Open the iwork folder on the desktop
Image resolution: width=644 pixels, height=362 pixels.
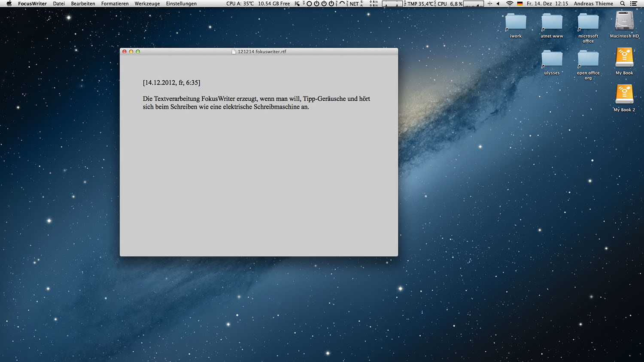click(x=516, y=22)
